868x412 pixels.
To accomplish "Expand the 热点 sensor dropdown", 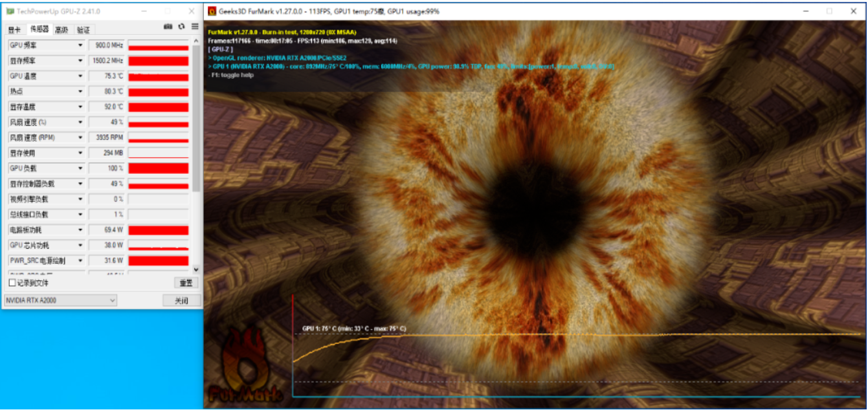I will tap(80, 91).
